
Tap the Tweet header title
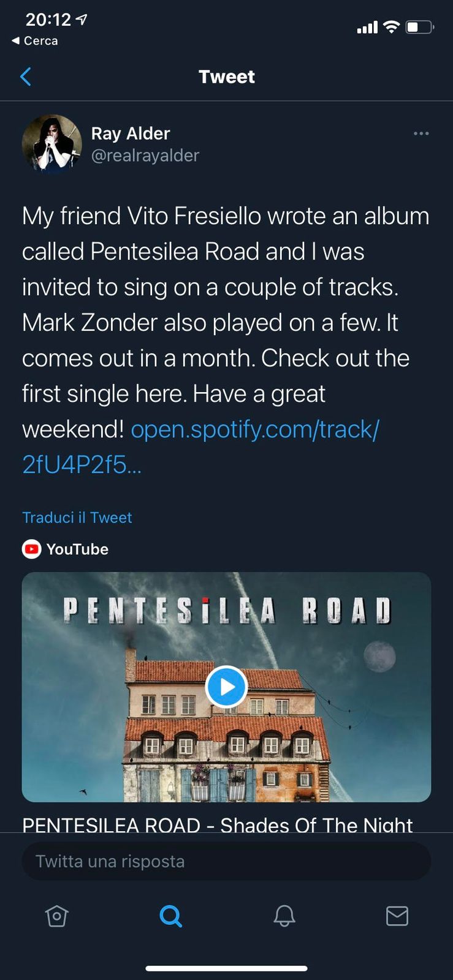(x=227, y=77)
